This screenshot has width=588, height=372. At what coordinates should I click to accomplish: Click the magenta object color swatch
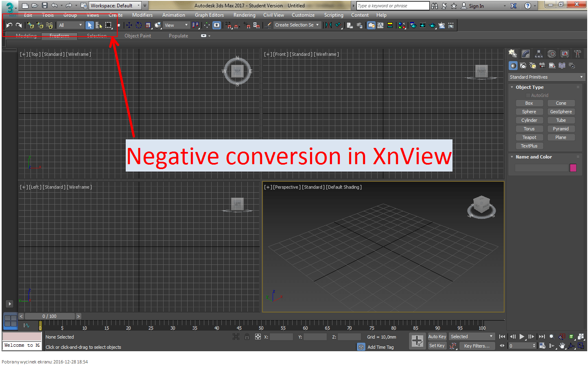coord(573,168)
